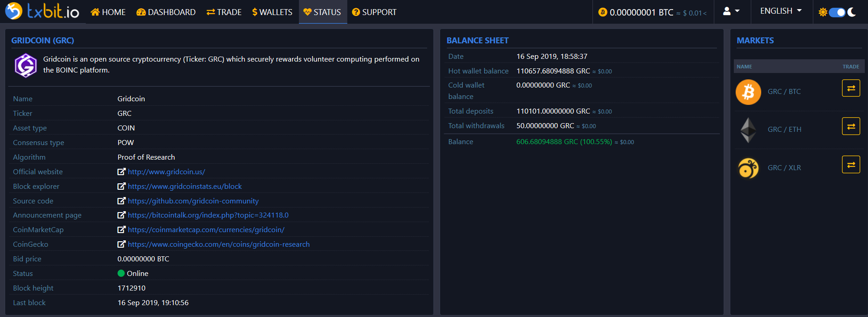Click the Bitcoin balance icon in header
Image resolution: width=868 pixels, height=317 pixels.
tap(603, 12)
